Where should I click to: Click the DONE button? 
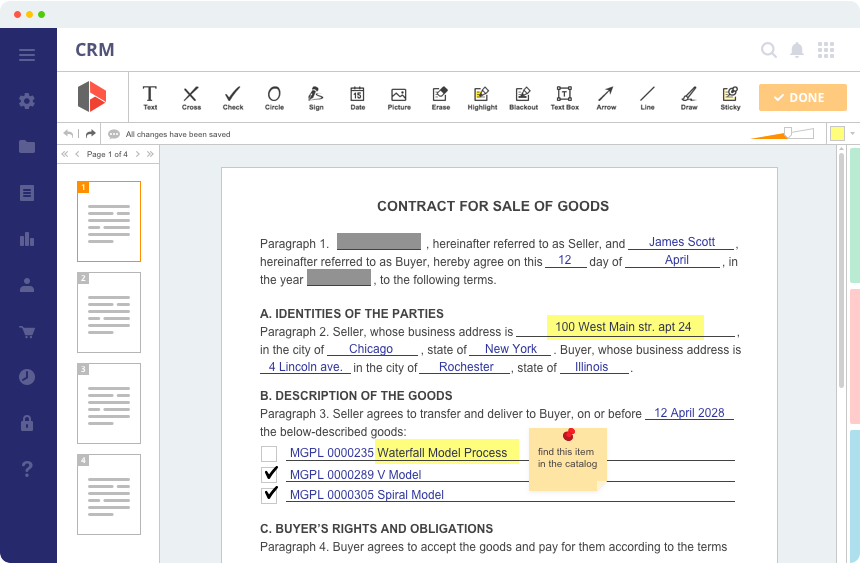pyautogui.click(x=803, y=97)
